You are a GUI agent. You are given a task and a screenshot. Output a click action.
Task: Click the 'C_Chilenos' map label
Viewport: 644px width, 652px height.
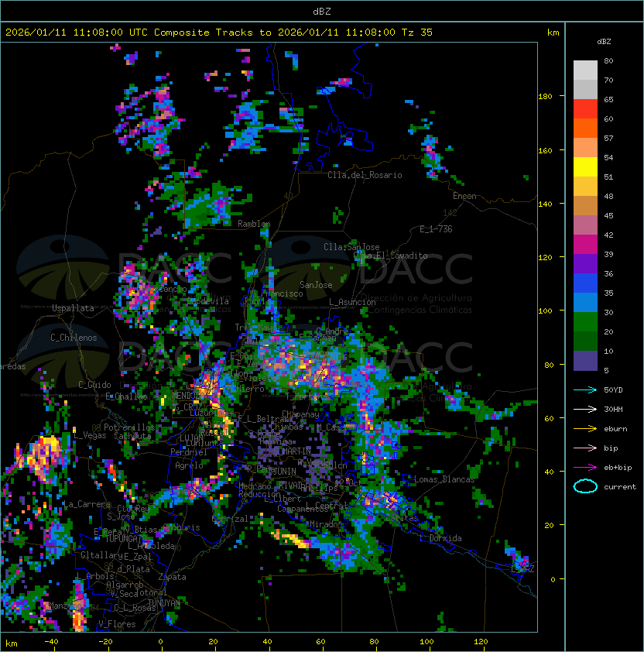tap(74, 338)
